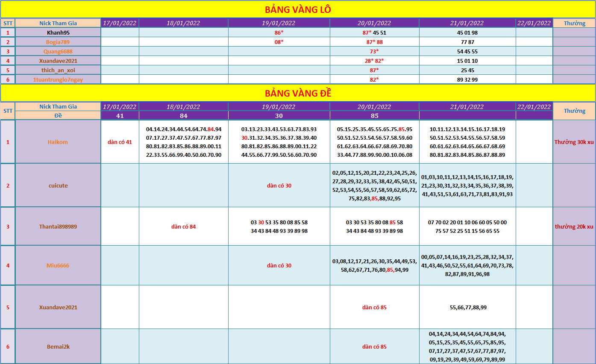This screenshot has width=596, height=364.
Task: Click Bemai2k's number block for 21/01/2022
Action: 467,346
